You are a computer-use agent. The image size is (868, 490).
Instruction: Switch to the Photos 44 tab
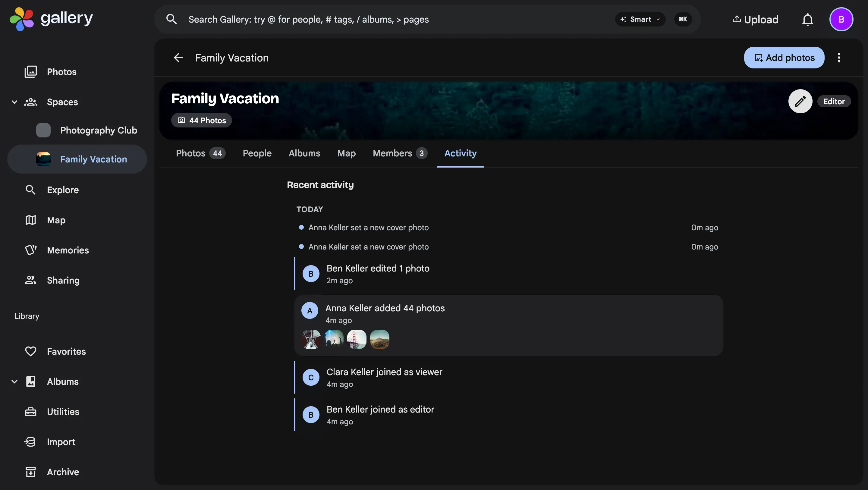click(x=200, y=153)
